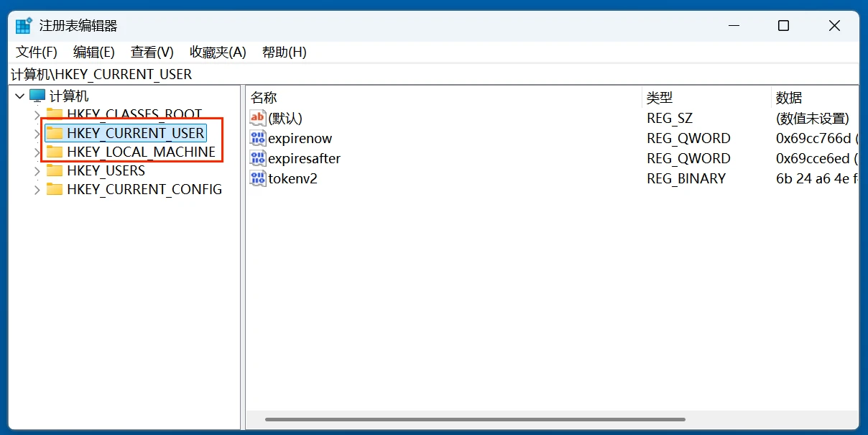This screenshot has height=435, width=868.
Task: Collapse the 计算机 root tree node
Action: [19, 96]
